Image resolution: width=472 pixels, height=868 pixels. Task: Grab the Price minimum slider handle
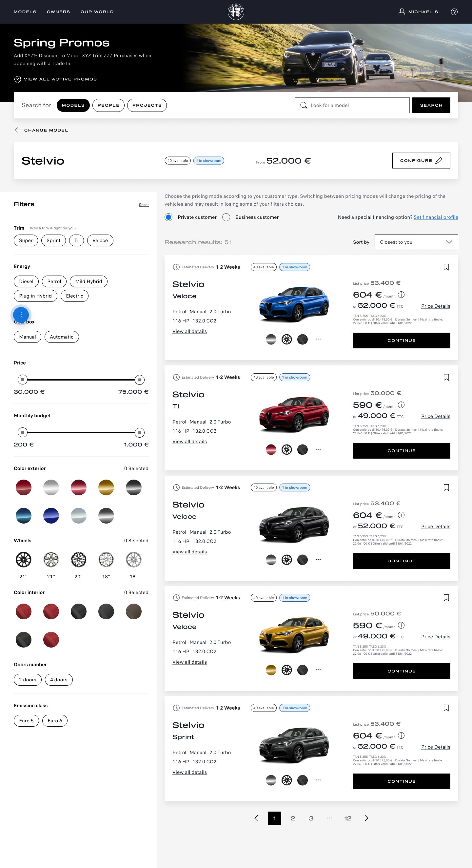(x=23, y=380)
